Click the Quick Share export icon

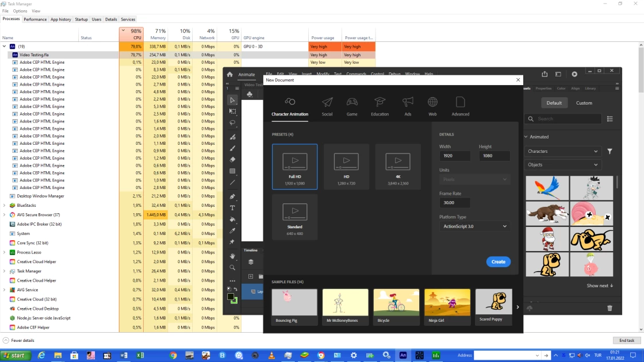pos(545,74)
